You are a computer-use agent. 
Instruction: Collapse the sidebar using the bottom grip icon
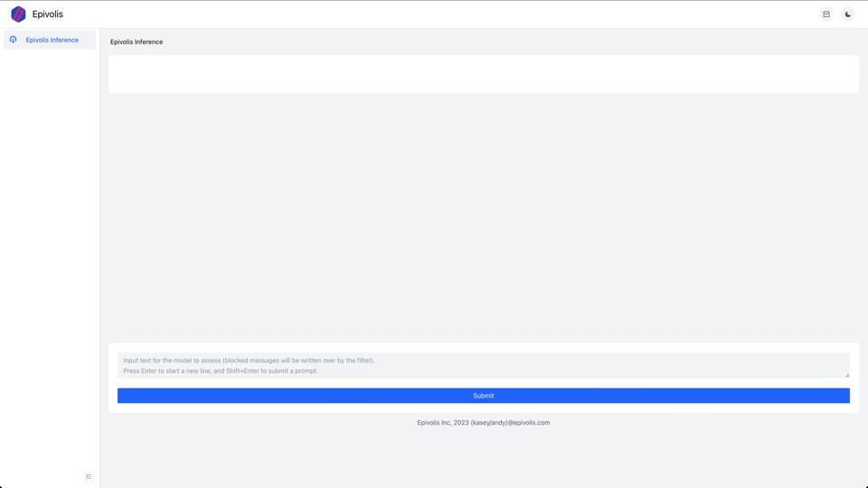[x=89, y=476]
